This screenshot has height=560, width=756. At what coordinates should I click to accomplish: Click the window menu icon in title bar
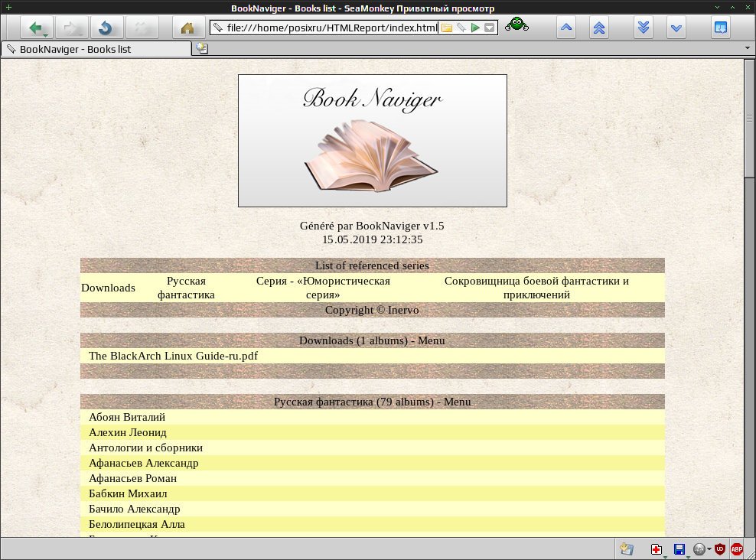point(8,7)
